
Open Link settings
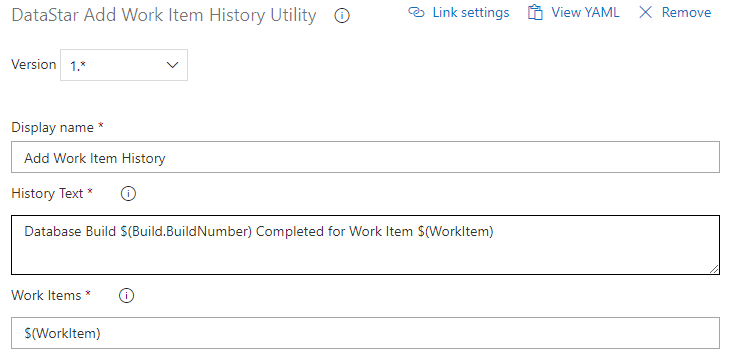tap(471, 12)
